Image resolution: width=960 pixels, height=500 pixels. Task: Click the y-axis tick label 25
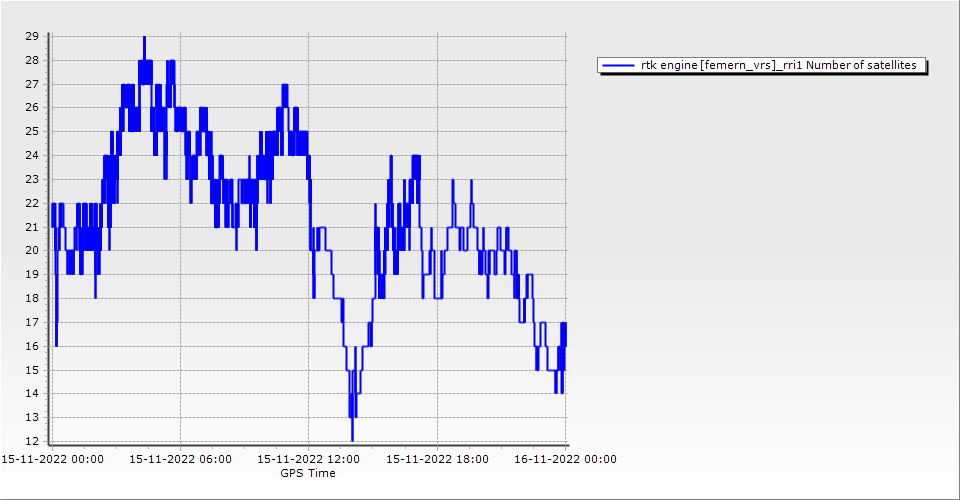pos(32,131)
